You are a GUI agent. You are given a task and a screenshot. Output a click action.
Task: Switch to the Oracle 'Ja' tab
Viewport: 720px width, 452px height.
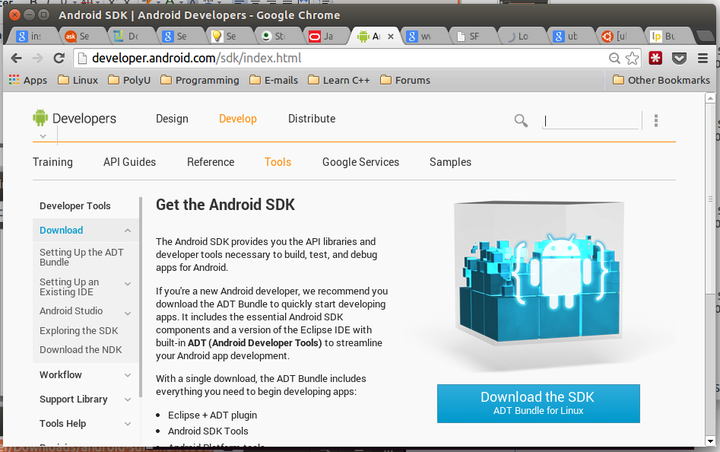pos(326,36)
